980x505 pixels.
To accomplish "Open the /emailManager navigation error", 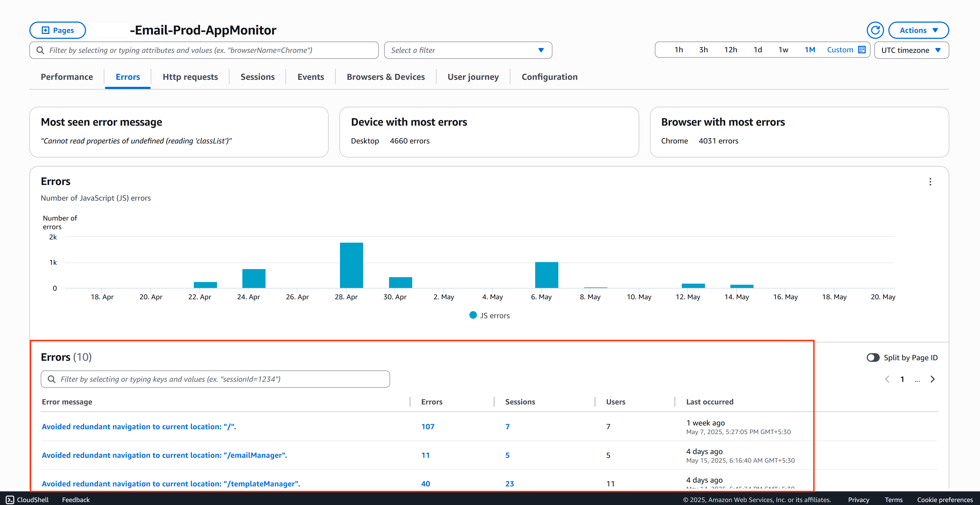I will tap(164, 455).
